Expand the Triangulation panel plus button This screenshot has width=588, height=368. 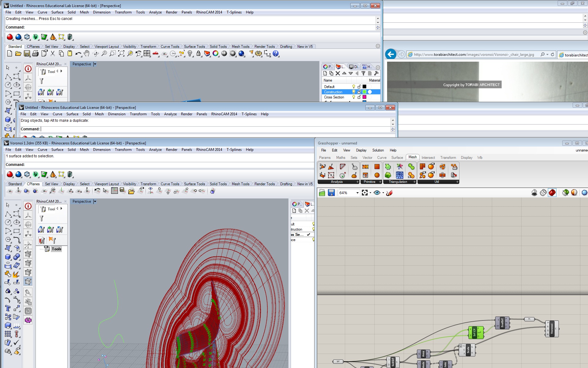coord(414,182)
